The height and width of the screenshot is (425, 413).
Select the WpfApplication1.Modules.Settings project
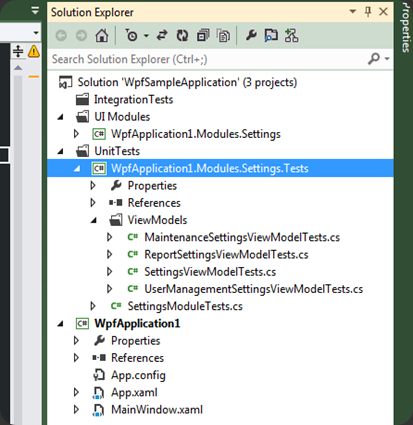click(x=196, y=134)
